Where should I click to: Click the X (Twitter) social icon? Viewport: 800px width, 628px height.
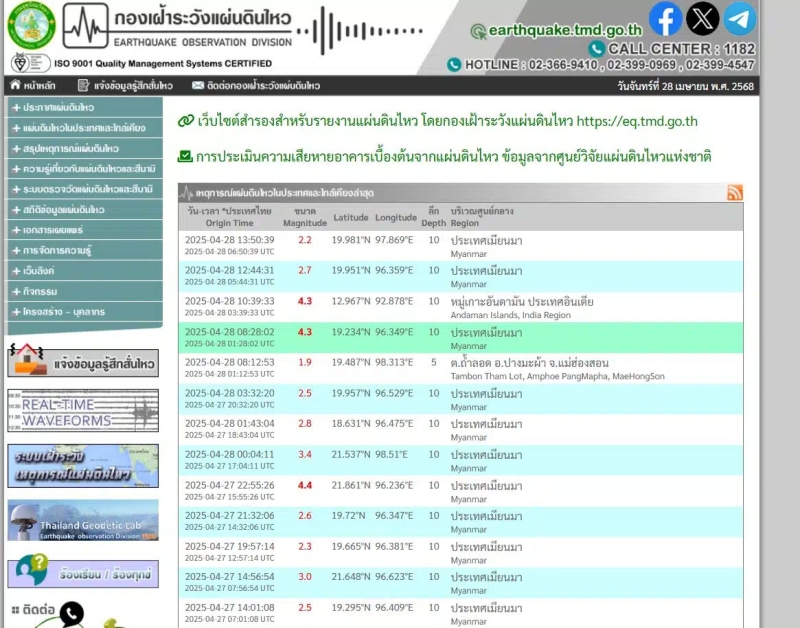tap(703, 19)
